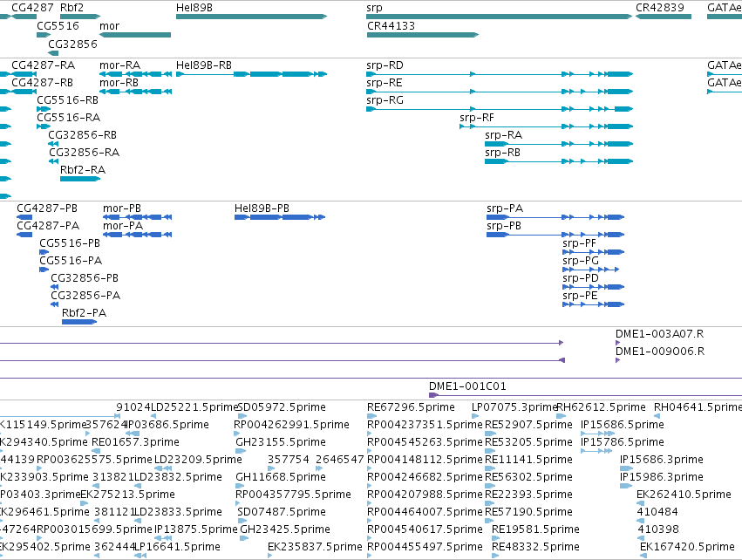This screenshot has width=742, height=560.
Task: Select clone DME1-003A07.R
Action: point(660,334)
